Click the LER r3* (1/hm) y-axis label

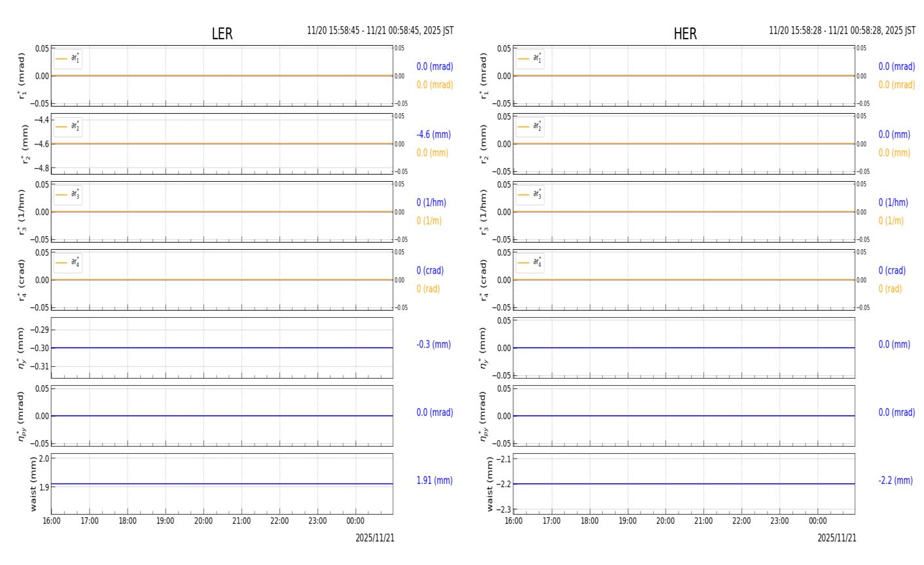(22, 212)
